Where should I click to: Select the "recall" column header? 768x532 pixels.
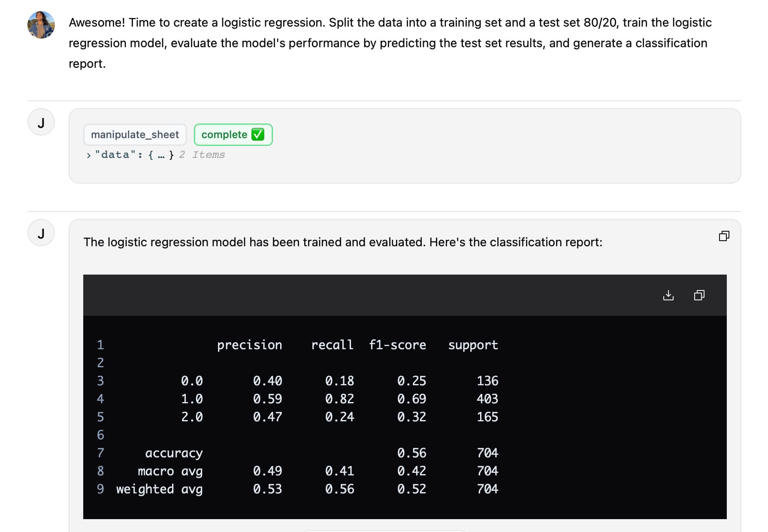[332, 345]
